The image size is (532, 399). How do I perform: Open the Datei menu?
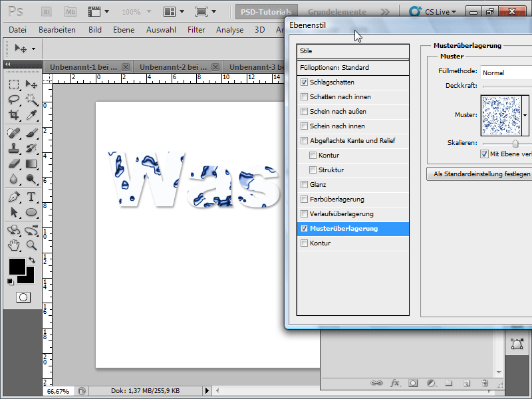[x=18, y=30]
